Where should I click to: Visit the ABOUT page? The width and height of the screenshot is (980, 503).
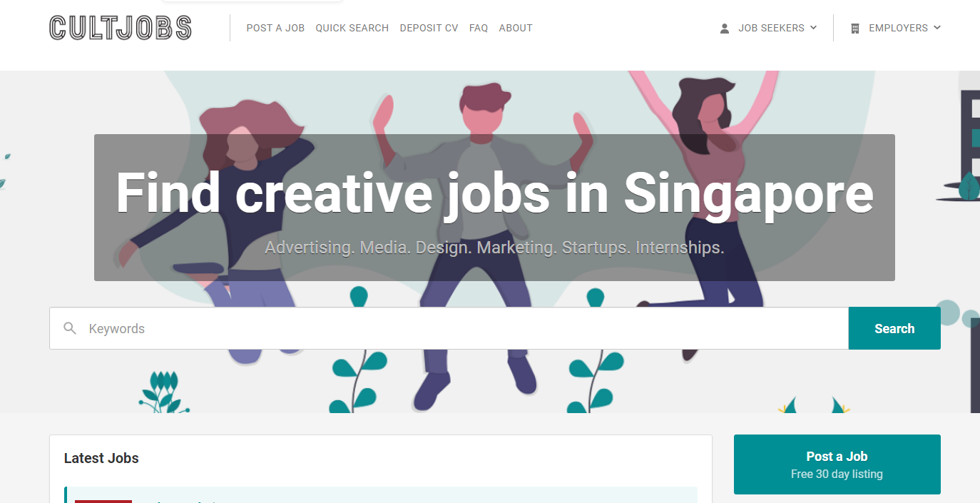tap(516, 28)
